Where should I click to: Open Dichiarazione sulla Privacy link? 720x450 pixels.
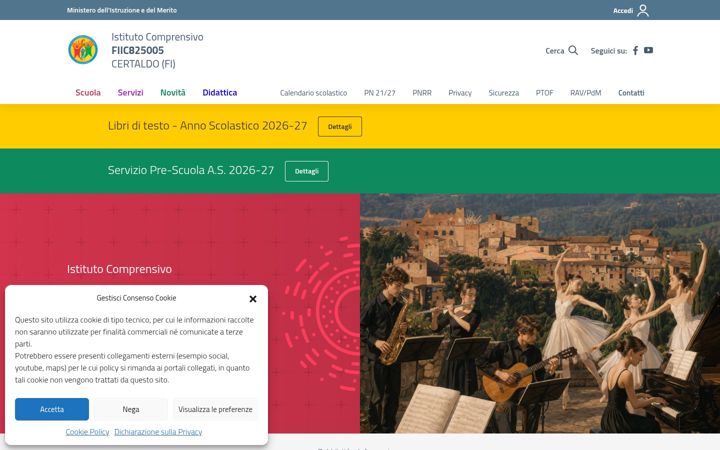click(x=158, y=432)
